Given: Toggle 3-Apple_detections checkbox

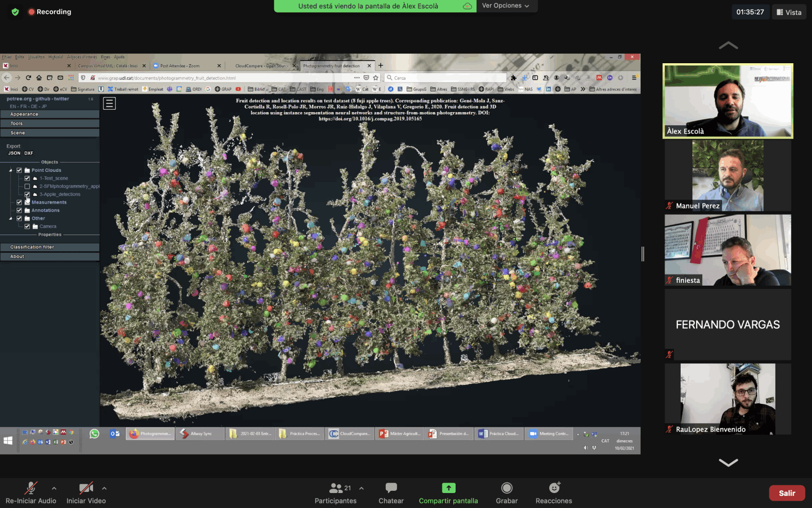Looking at the screenshot, I should (27, 194).
